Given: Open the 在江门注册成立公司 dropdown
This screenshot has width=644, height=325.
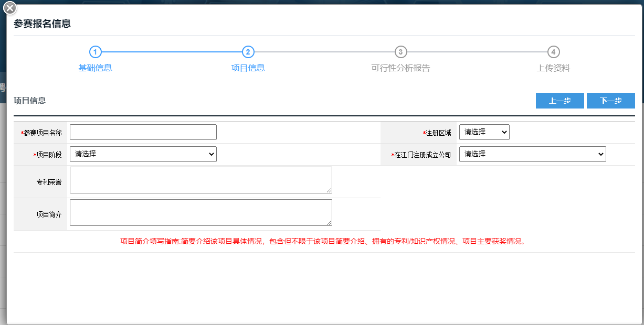Looking at the screenshot, I should pos(532,154).
